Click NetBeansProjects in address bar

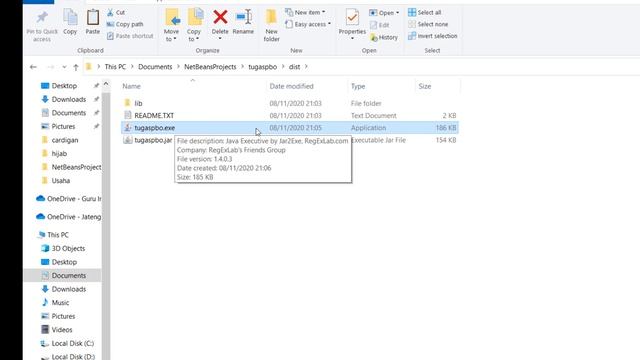[210, 67]
